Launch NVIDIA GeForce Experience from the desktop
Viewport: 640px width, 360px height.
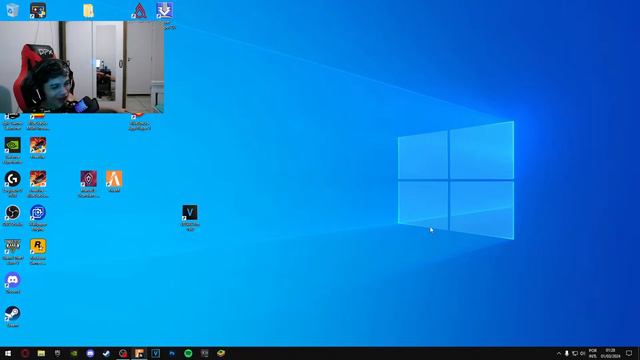click(x=13, y=150)
